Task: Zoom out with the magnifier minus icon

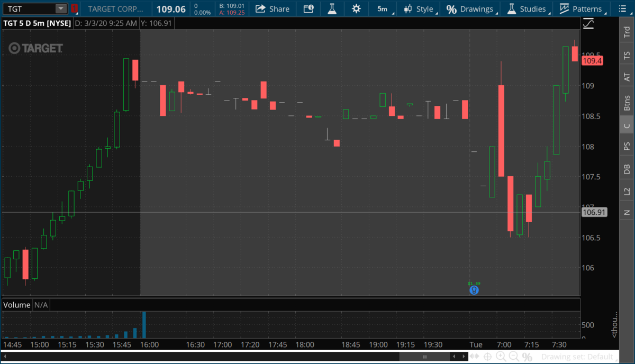Action: coord(513,357)
